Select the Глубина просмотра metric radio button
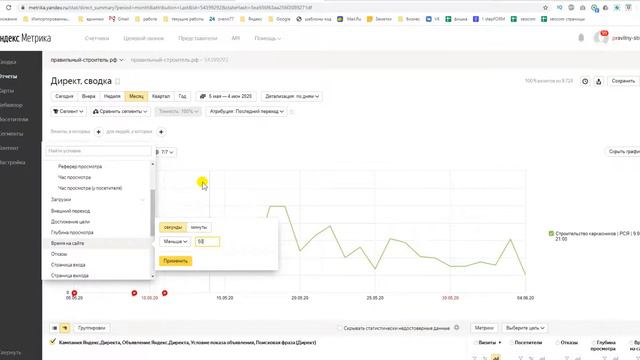This screenshot has width=640, height=360. point(593,342)
